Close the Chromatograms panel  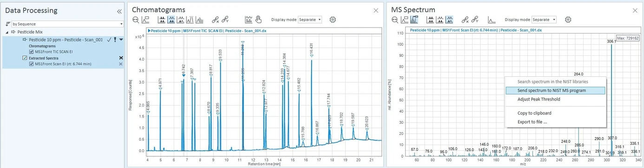click(x=376, y=10)
